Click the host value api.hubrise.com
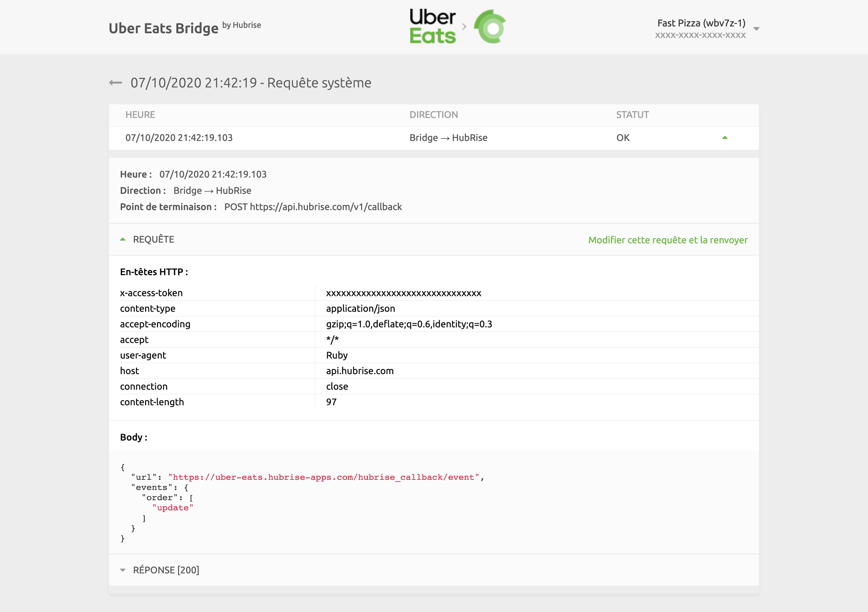Image resolution: width=868 pixels, height=612 pixels. pos(359,371)
